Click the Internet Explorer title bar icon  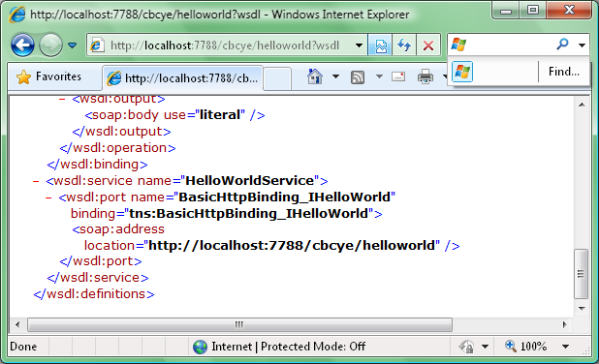point(17,15)
